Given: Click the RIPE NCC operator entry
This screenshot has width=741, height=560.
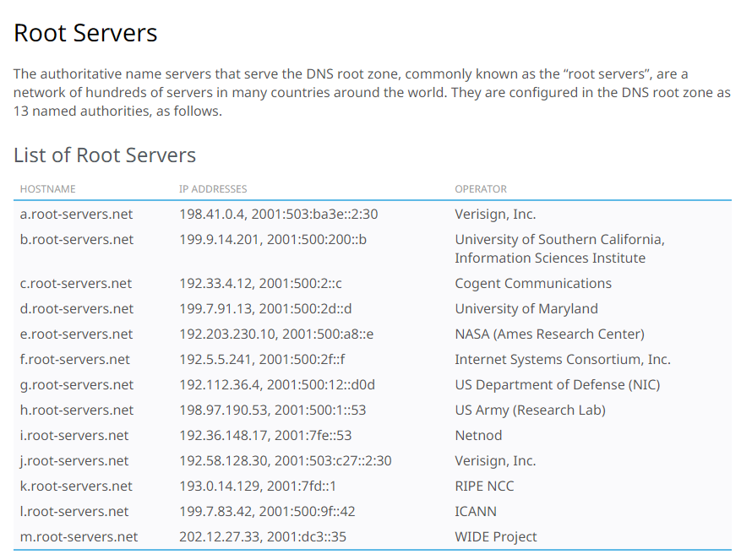Looking at the screenshot, I should (484, 487).
